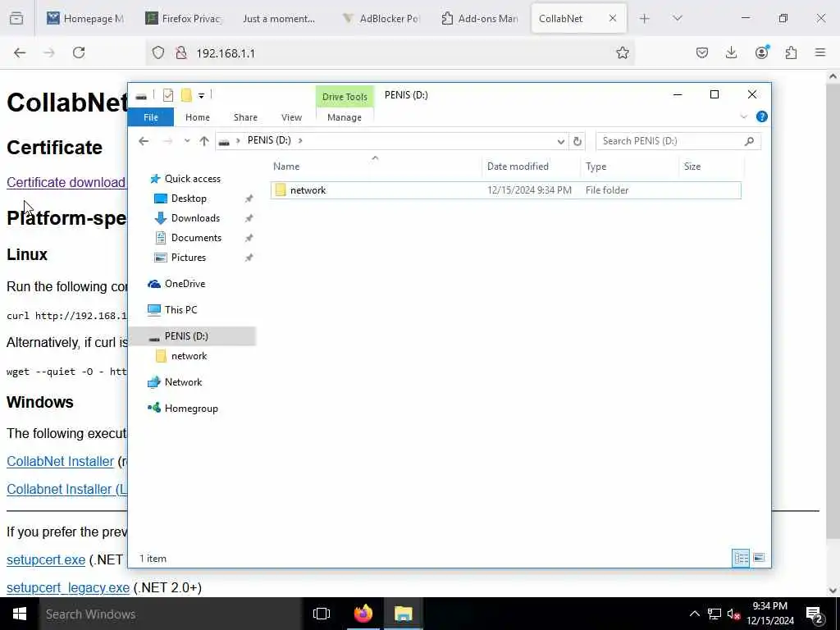Open Explorer help icon
840x630 pixels.
click(761, 116)
